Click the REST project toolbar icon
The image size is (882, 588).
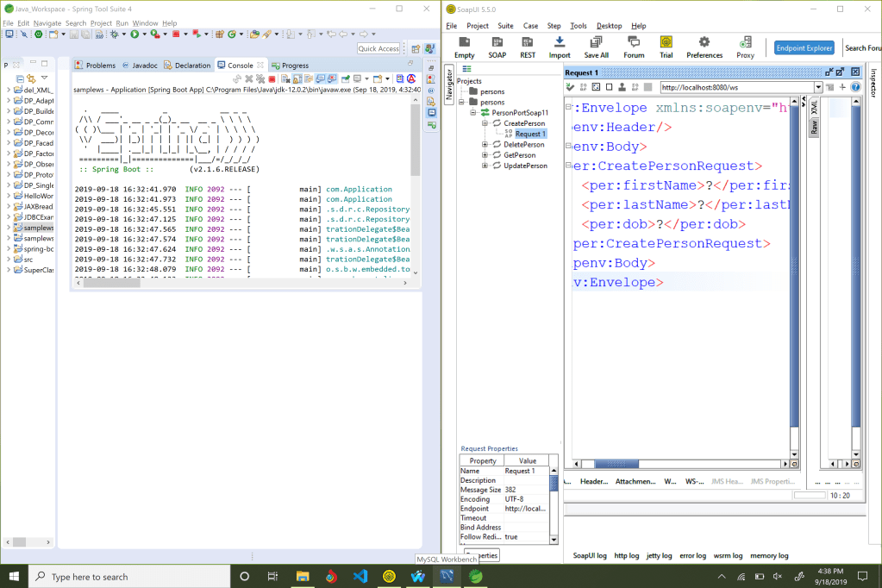[x=527, y=43]
